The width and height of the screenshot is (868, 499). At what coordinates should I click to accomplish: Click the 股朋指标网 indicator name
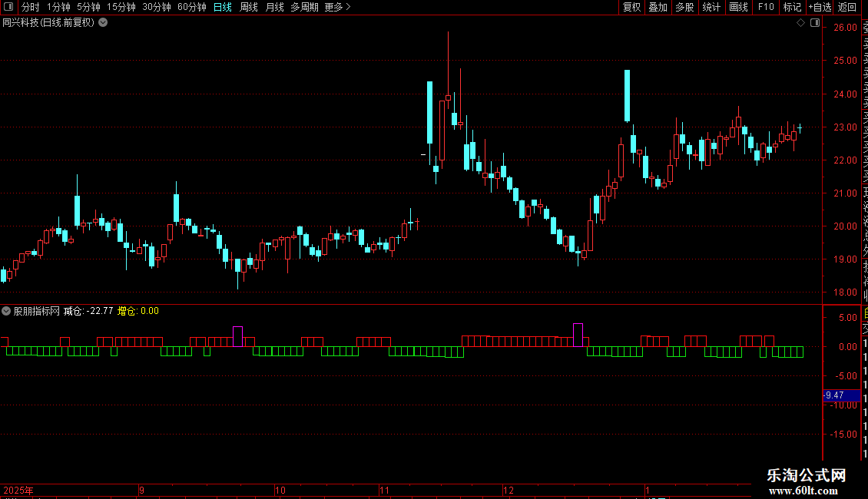37,311
